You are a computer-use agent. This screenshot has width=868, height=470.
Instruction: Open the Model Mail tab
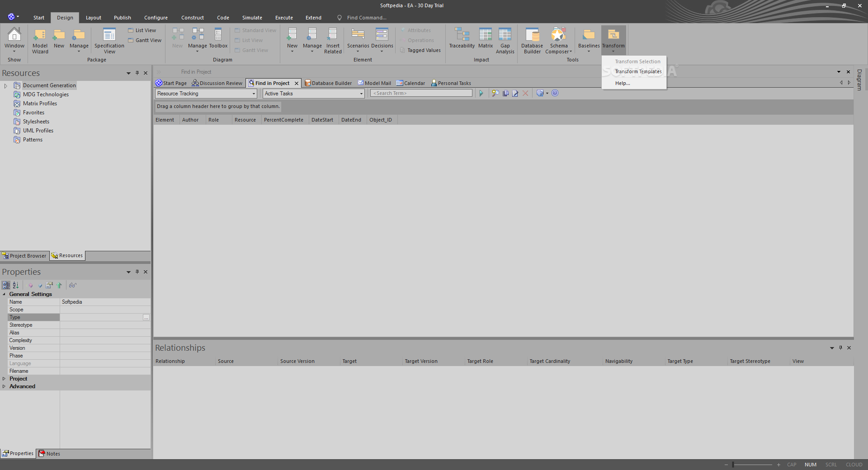[x=374, y=83]
